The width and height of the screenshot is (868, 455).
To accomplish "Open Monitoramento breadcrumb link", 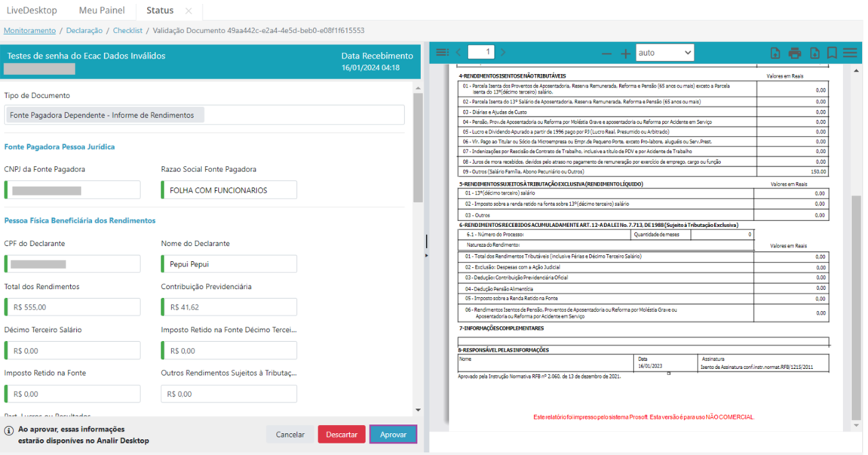I will pos(30,30).
